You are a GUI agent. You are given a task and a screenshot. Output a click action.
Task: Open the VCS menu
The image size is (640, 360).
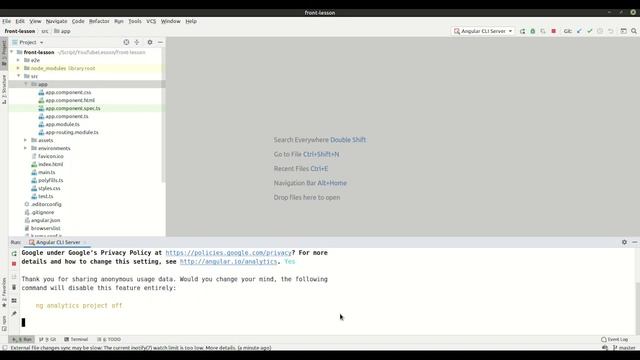tap(151, 21)
